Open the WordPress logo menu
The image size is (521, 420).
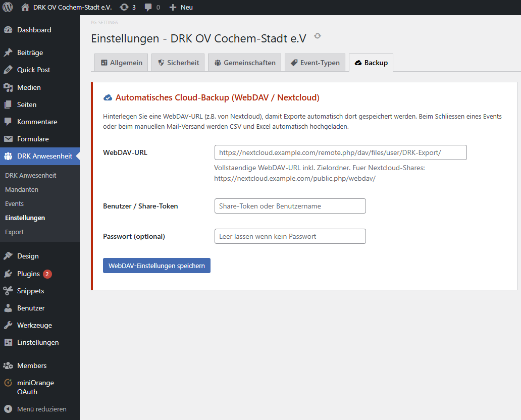click(x=8, y=7)
